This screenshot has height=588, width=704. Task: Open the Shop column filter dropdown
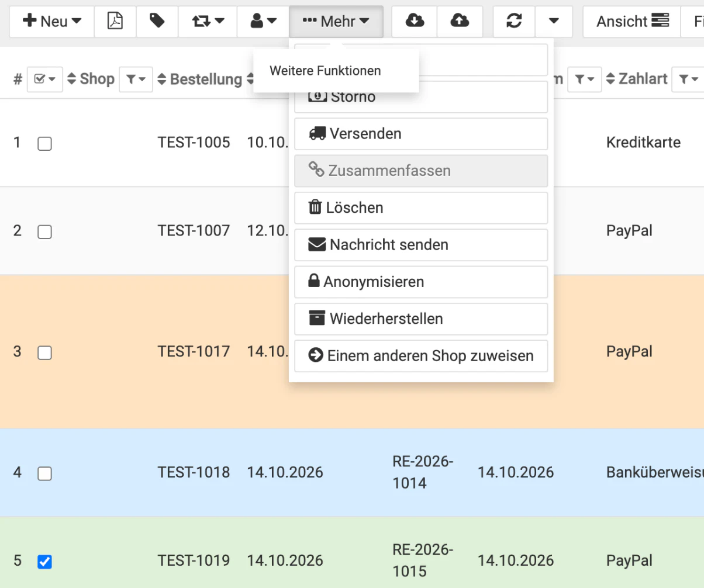136,79
